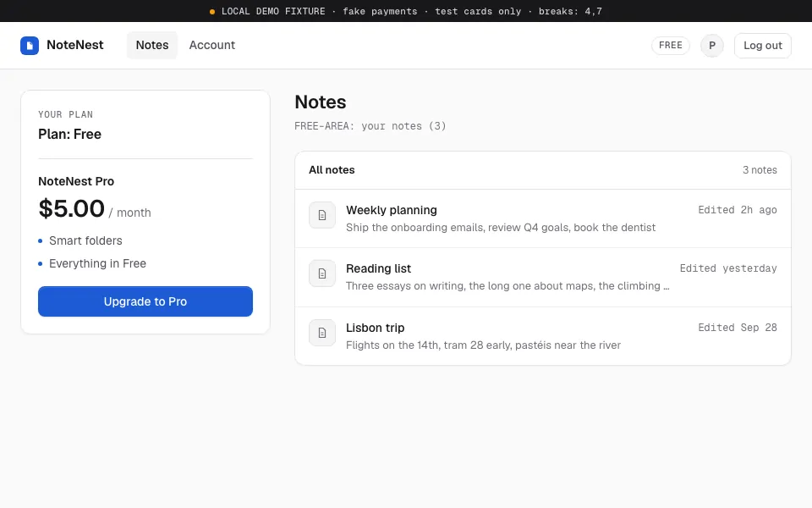This screenshot has height=508, width=812.
Task: Open the Weekly planning note document icon
Action: [322, 215]
